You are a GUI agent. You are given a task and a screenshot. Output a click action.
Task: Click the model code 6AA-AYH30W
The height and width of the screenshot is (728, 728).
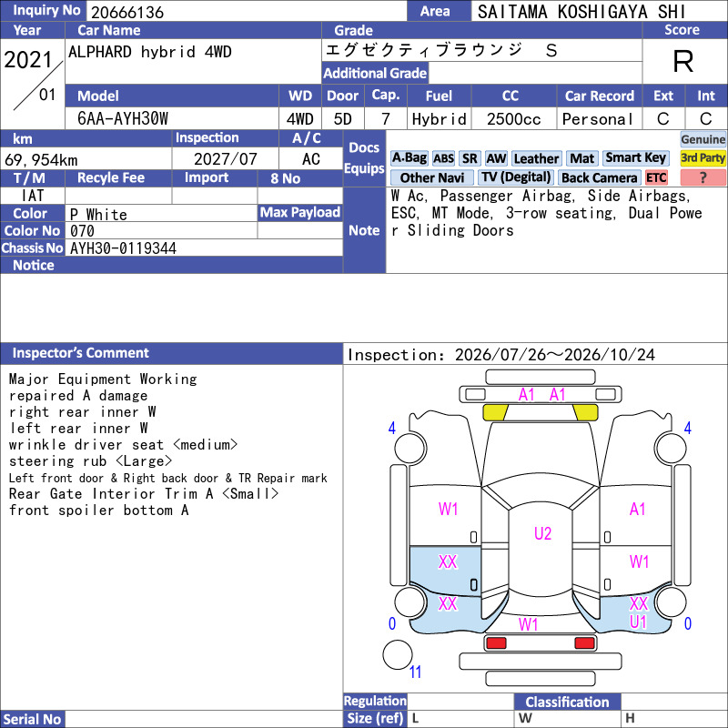tap(123, 119)
